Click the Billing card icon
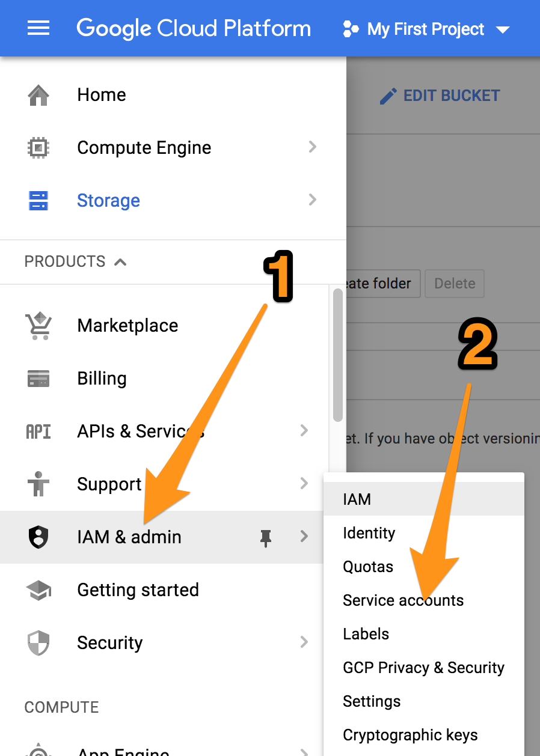Screen dimensions: 540x756 pos(38,379)
